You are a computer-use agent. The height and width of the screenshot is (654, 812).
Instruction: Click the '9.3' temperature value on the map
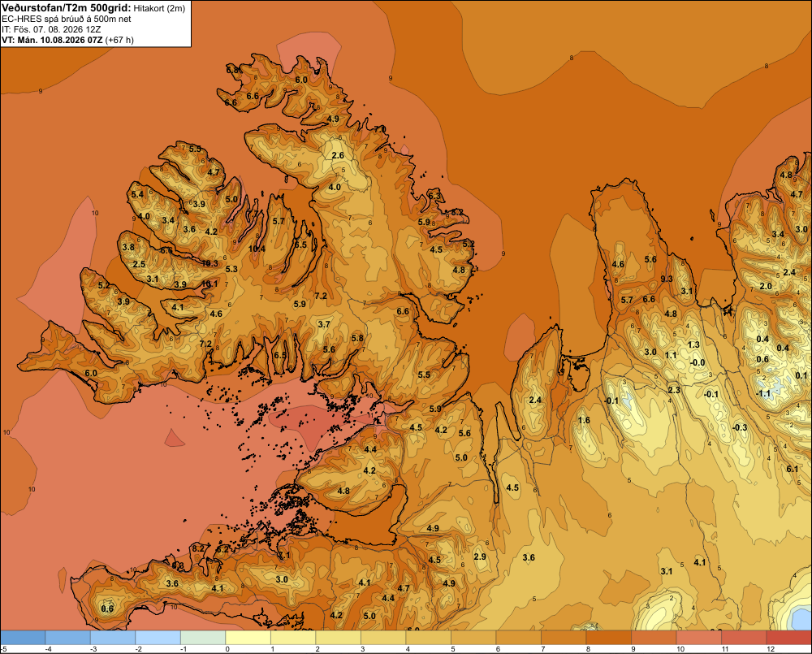(x=667, y=279)
